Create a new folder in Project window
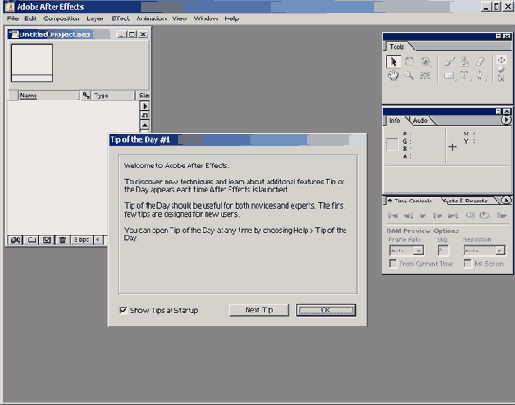This screenshot has width=515, height=405. (31, 240)
